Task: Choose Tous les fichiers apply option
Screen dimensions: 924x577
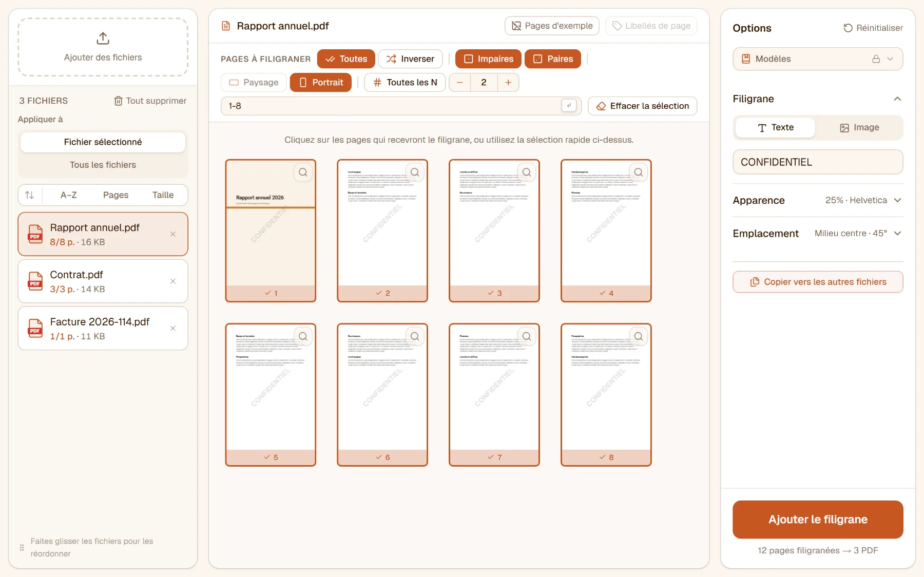Action: point(103,165)
